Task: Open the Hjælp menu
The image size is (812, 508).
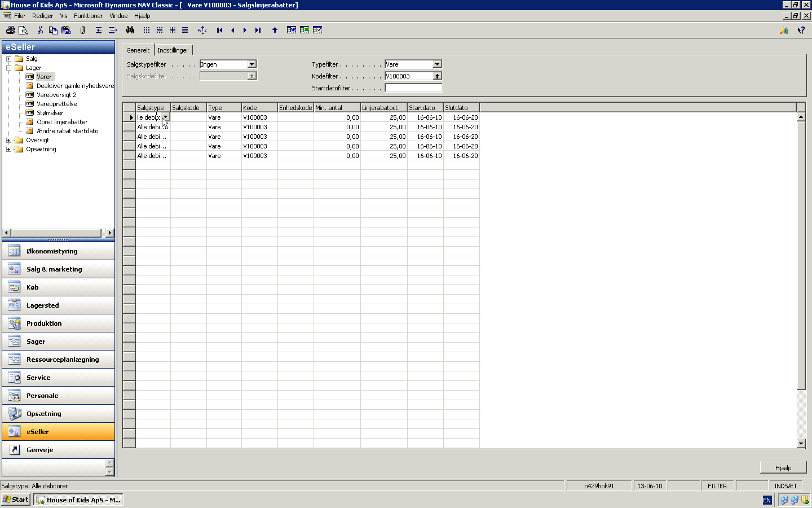Action: 142,16
